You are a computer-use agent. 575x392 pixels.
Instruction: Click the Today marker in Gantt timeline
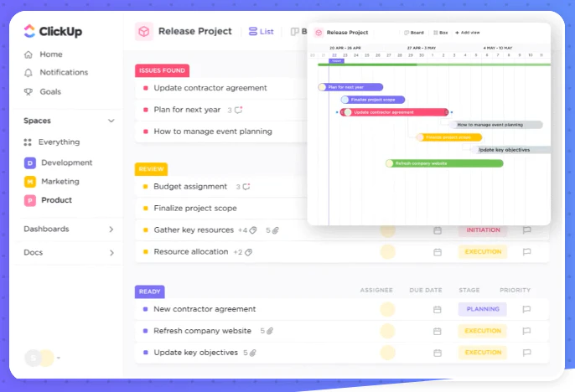click(336, 61)
